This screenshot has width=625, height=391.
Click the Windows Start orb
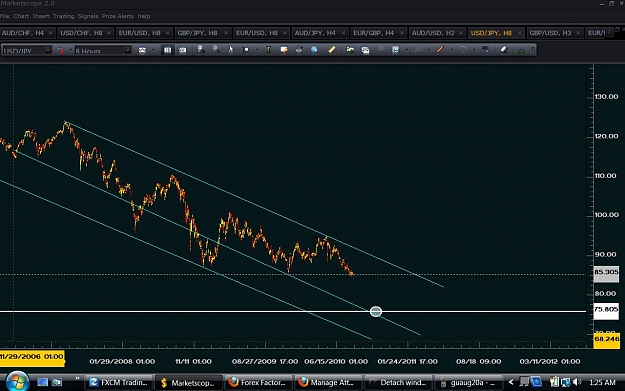17,381
